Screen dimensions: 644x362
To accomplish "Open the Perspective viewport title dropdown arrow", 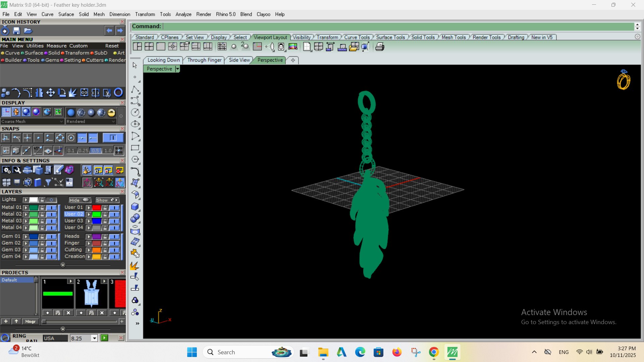I will [178, 69].
